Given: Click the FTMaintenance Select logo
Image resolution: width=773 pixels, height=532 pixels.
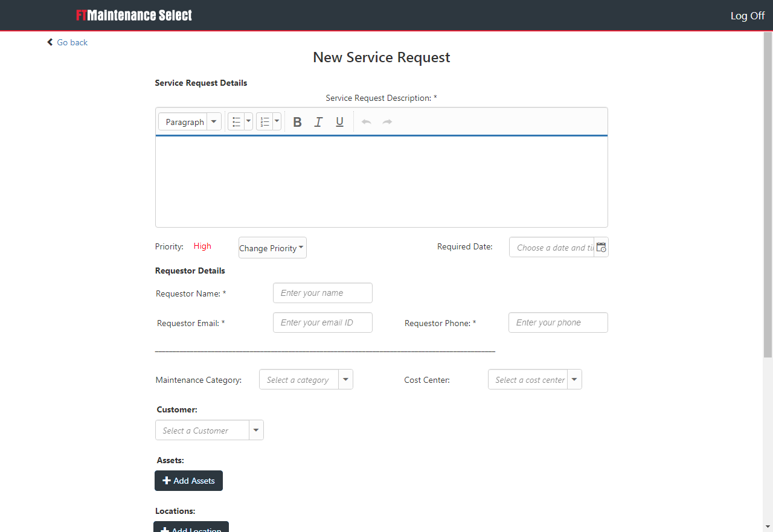Looking at the screenshot, I should 134,15.
